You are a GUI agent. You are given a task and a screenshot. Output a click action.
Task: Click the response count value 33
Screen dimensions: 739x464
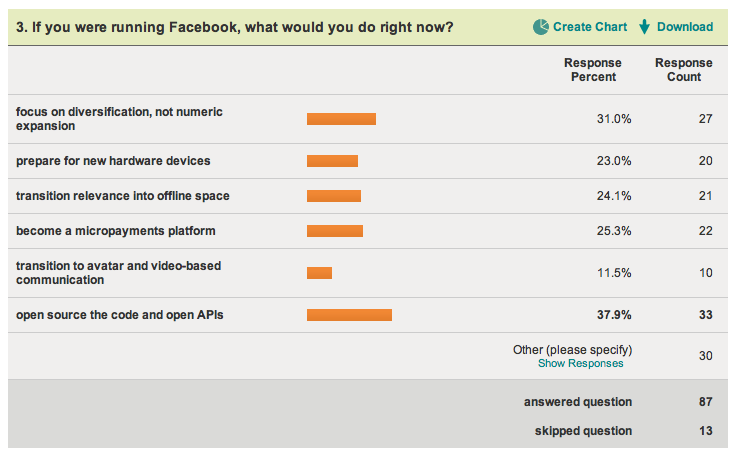click(703, 315)
